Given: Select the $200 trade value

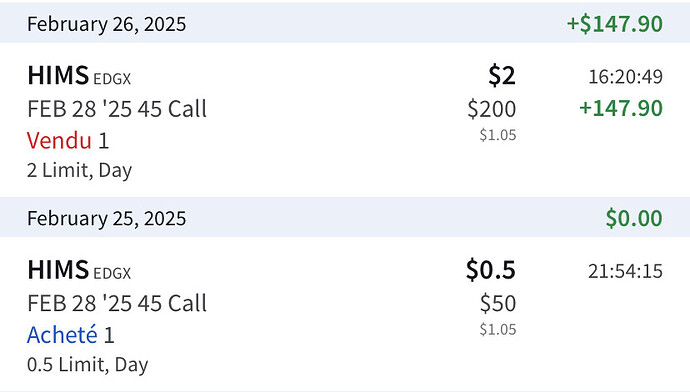Looking at the screenshot, I should point(492,109).
